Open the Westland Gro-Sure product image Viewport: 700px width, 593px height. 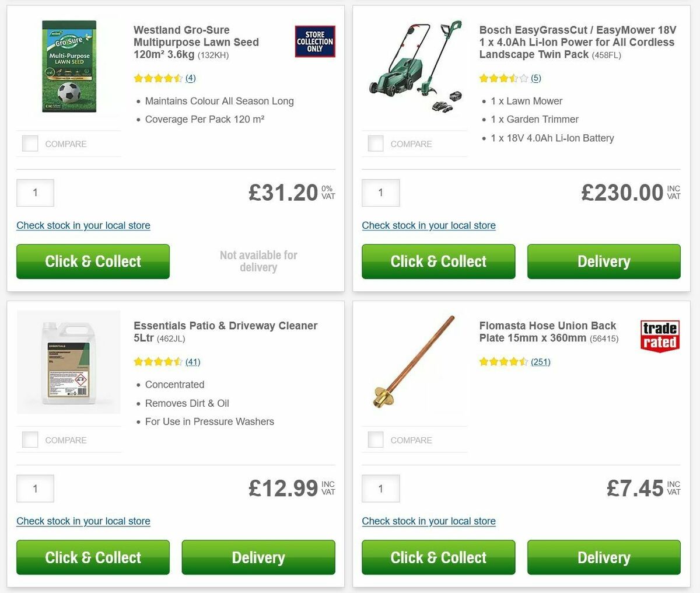(x=68, y=66)
